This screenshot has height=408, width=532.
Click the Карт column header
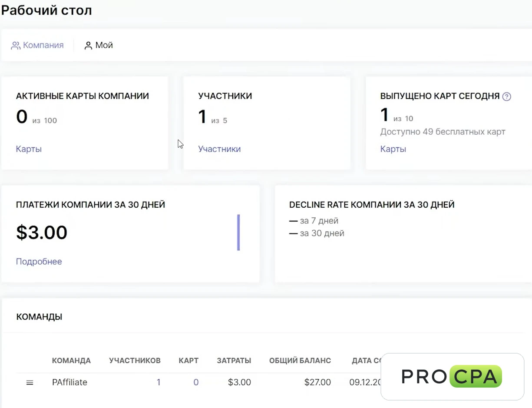tap(188, 361)
